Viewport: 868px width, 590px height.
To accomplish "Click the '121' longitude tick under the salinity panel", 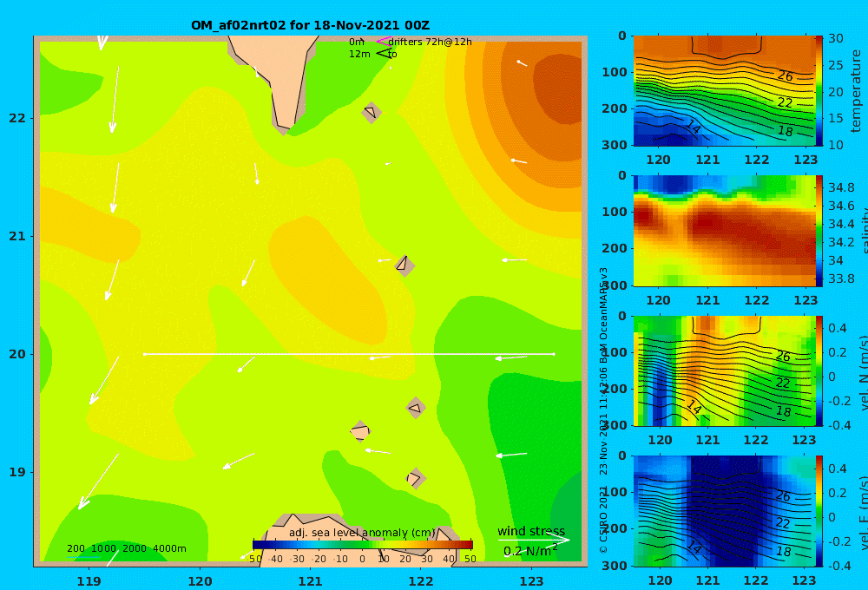I will pos(707,300).
